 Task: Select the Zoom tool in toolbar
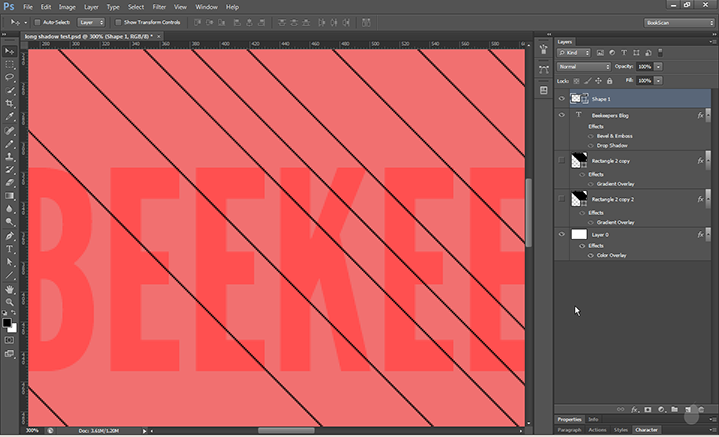coord(10,301)
